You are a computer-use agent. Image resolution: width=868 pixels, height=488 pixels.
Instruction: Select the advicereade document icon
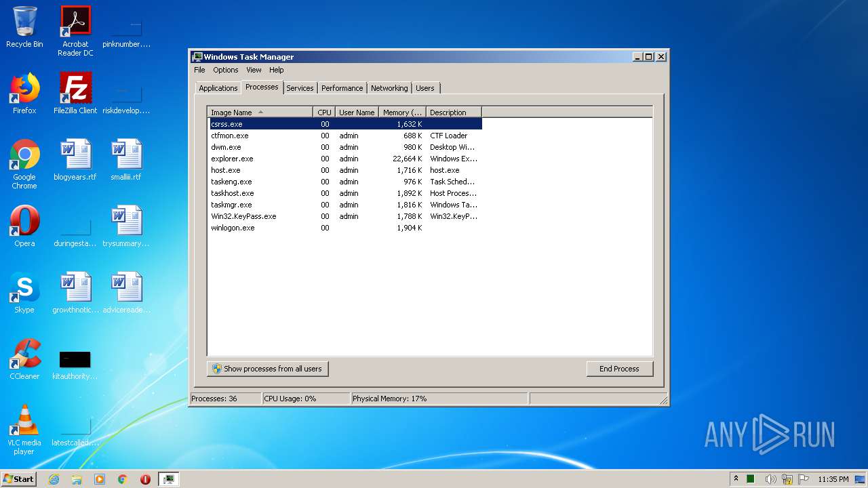(126, 293)
